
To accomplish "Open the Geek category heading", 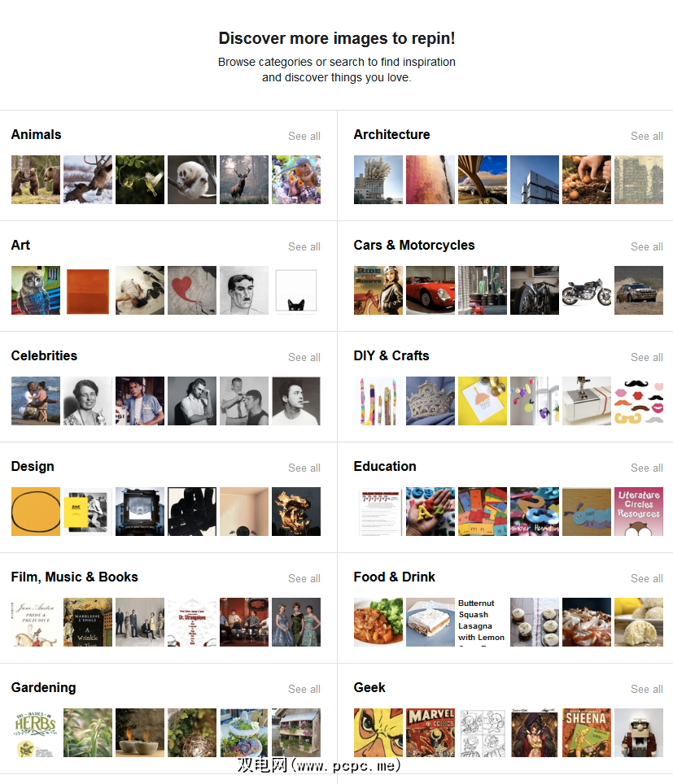I will pos(369,687).
